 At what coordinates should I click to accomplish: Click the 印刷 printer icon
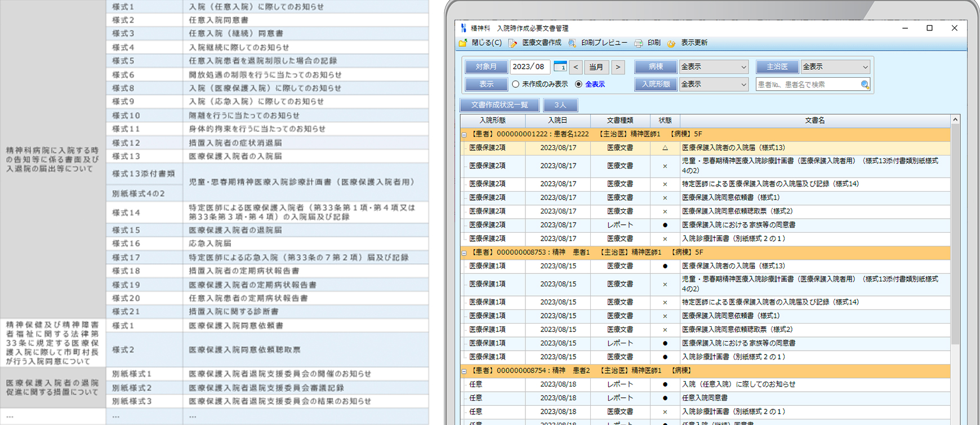tap(639, 43)
